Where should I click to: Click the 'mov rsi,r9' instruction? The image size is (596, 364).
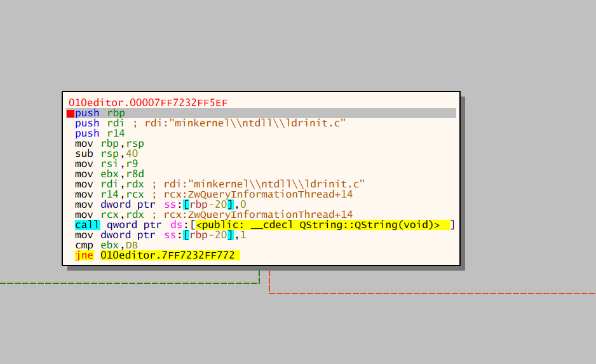[x=107, y=164]
